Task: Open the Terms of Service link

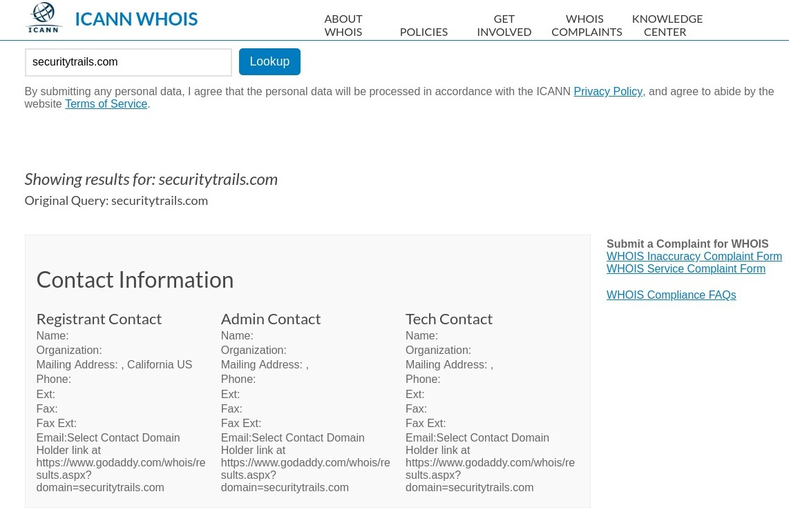Action: point(106,104)
